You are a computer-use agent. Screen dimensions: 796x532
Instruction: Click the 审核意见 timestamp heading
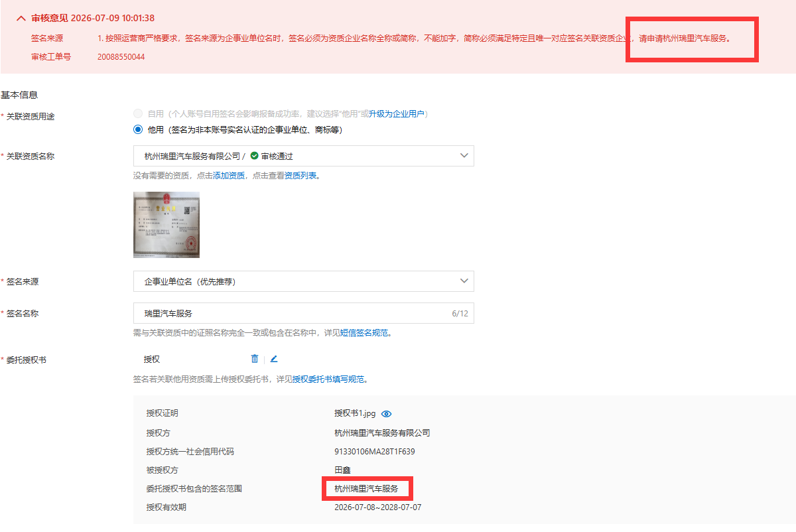[93, 18]
